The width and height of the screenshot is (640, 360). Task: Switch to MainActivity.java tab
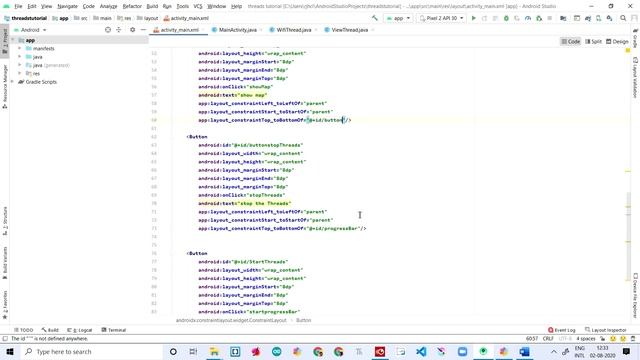[x=238, y=30]
